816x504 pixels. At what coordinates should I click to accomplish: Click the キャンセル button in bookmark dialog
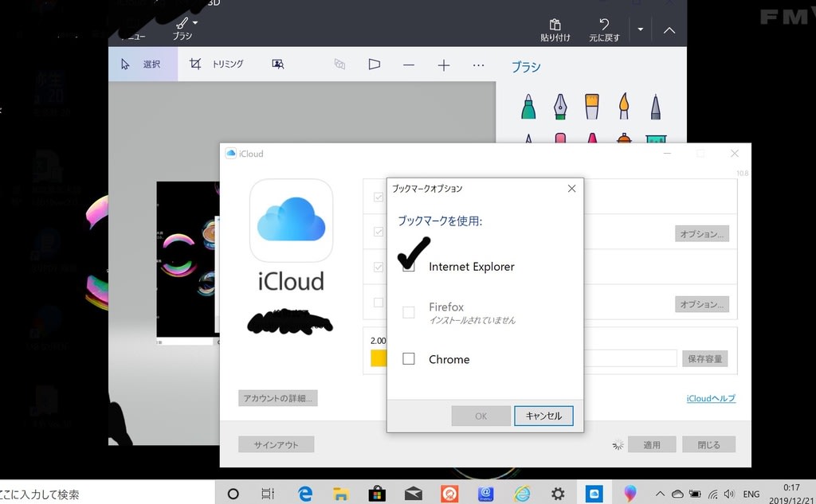543,416
